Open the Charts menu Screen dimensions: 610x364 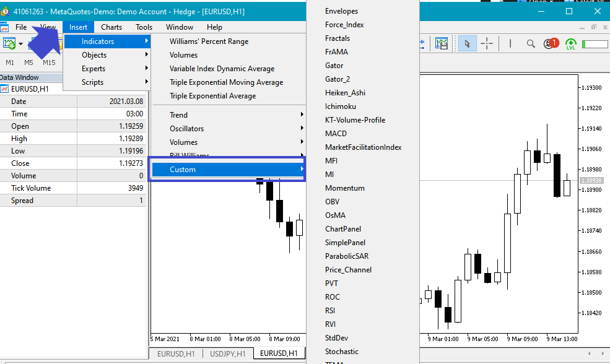pos(111,27)
